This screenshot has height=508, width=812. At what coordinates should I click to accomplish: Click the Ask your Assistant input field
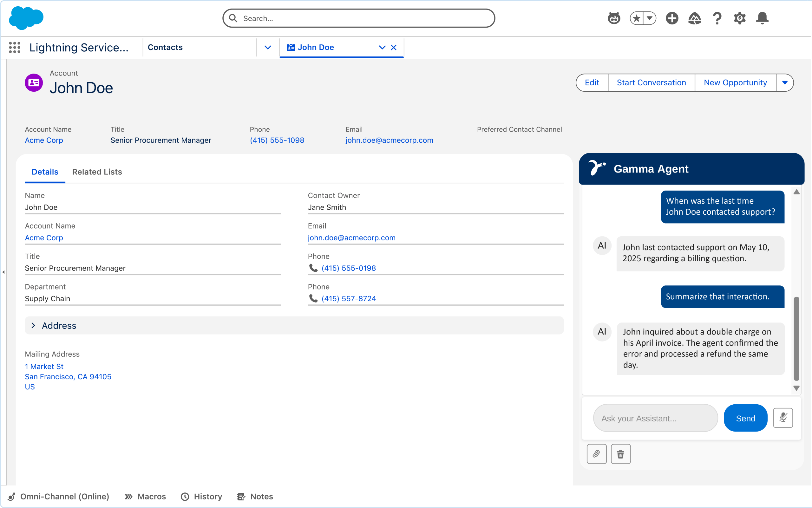pos(655,418)
